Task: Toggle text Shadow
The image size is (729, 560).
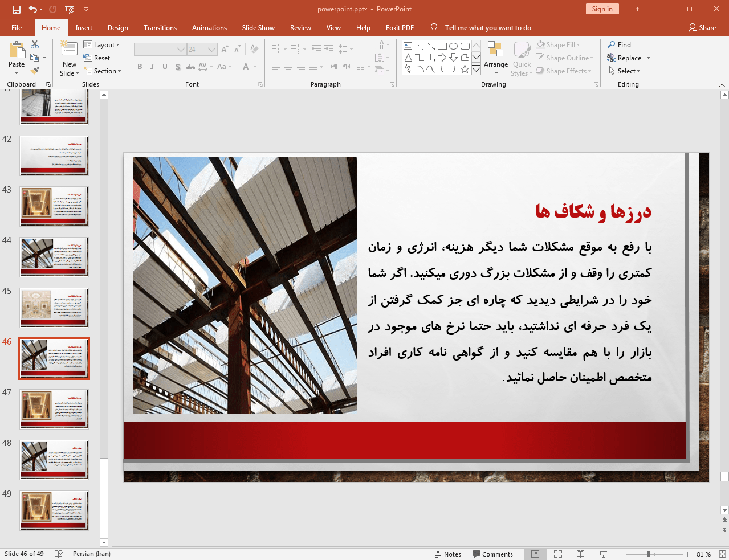Action: point(178,67)
